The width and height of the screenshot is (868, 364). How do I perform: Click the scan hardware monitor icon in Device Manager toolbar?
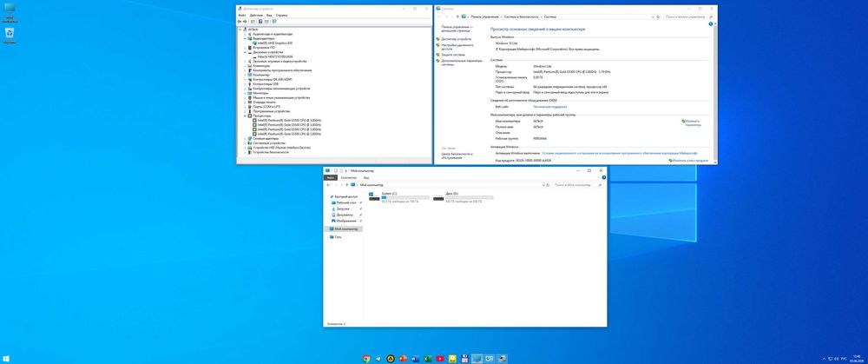click(274, 21)
